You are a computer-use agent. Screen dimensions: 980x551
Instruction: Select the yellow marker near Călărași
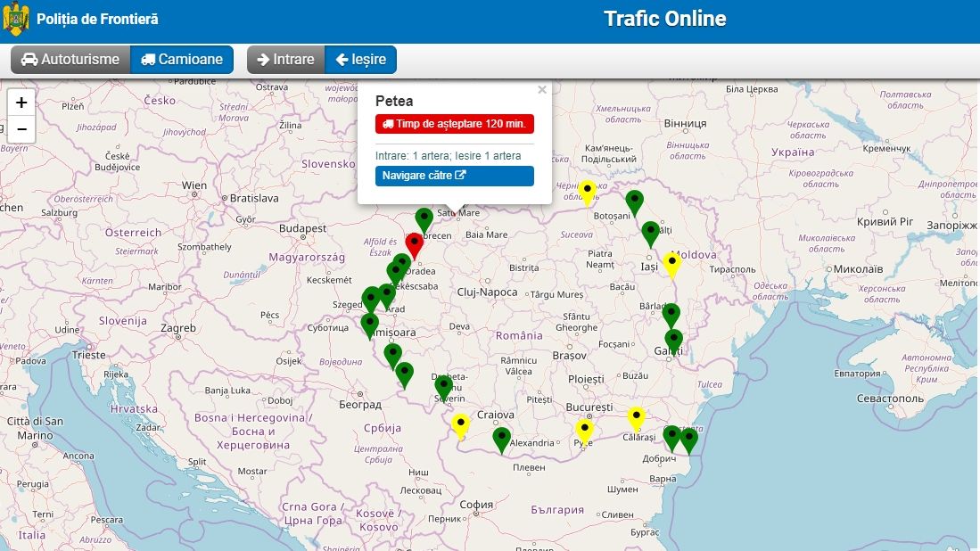click(636, 417)
